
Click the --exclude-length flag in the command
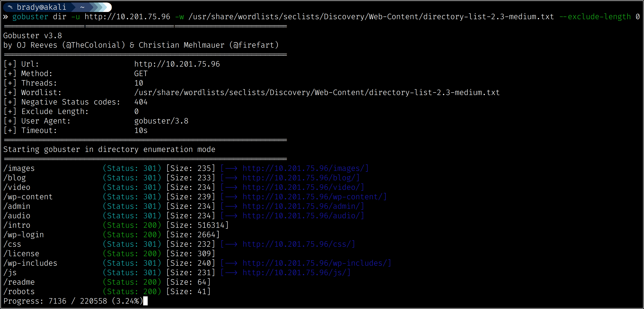pyautogui.click(x=595, y=17)
